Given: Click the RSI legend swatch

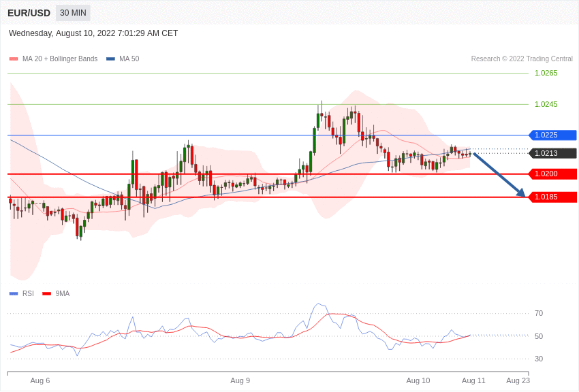Looking at the screenshot, I should [14, 294].
